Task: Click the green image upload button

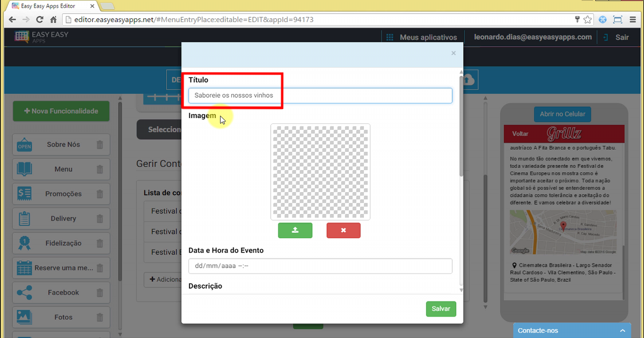Action: point(295,230)
